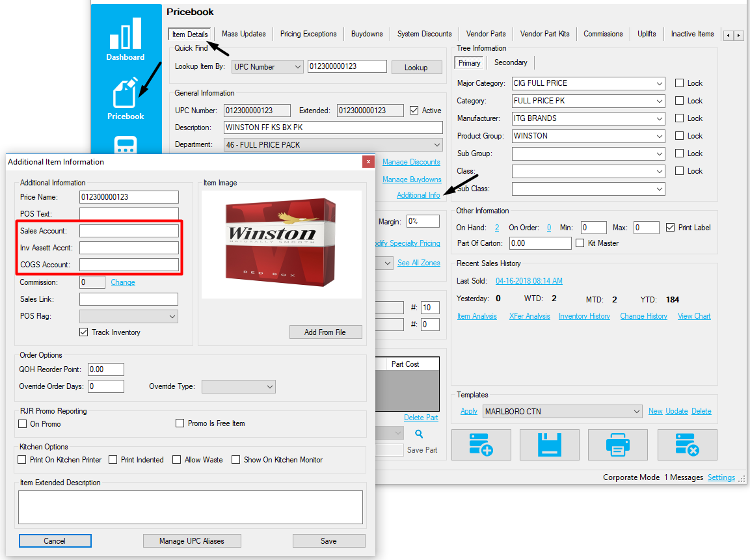Select the Pricebook sidebar icon

[x=126, y=98]
